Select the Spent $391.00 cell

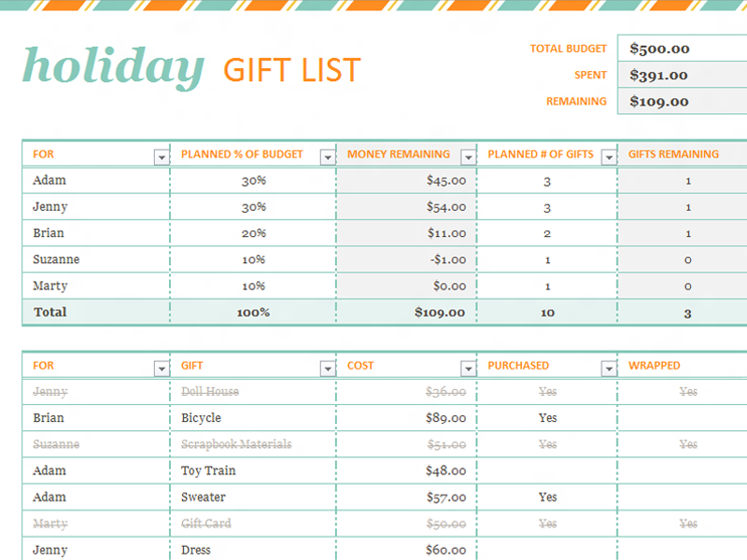683,75
